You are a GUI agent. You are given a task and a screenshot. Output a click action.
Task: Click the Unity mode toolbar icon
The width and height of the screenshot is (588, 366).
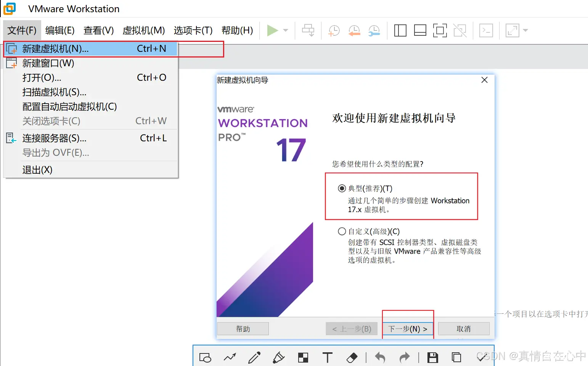pos(460,30)
